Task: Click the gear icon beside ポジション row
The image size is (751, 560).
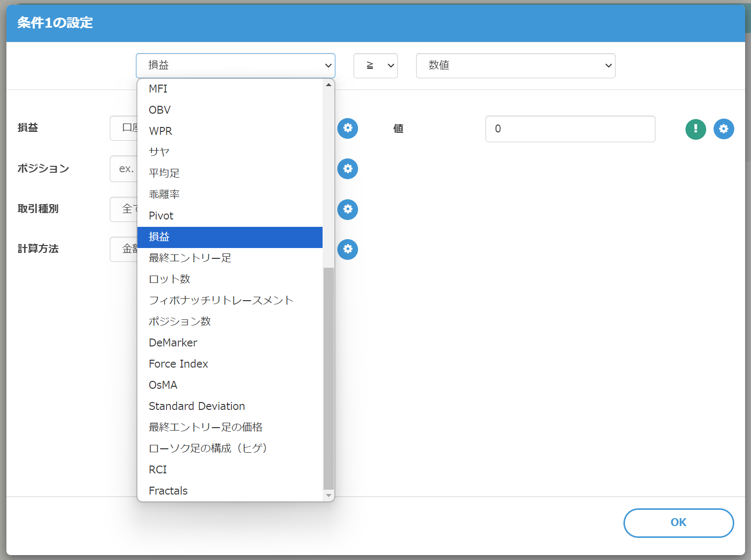Action: [348, 169]
